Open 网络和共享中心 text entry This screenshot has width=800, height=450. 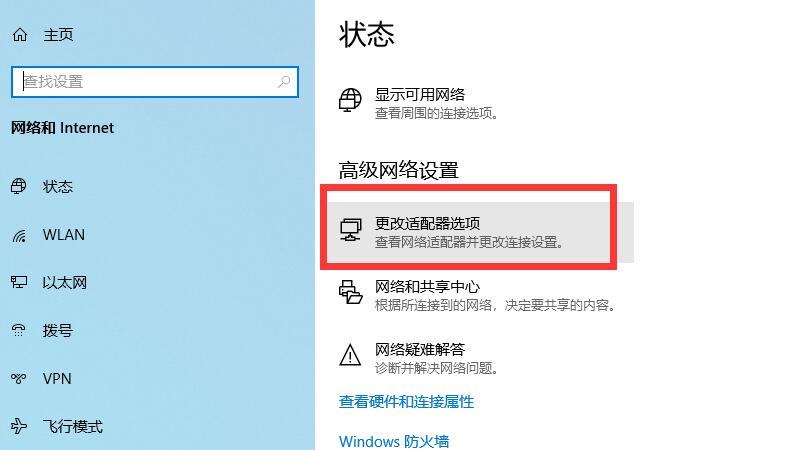click(x=427, y=287)
